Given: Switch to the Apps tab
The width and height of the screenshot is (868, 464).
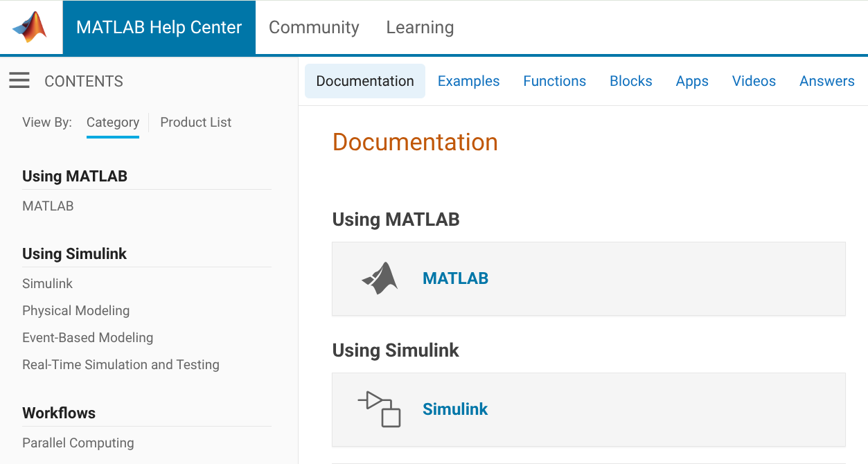Looking at the screenshot, I should pos(692,81).
